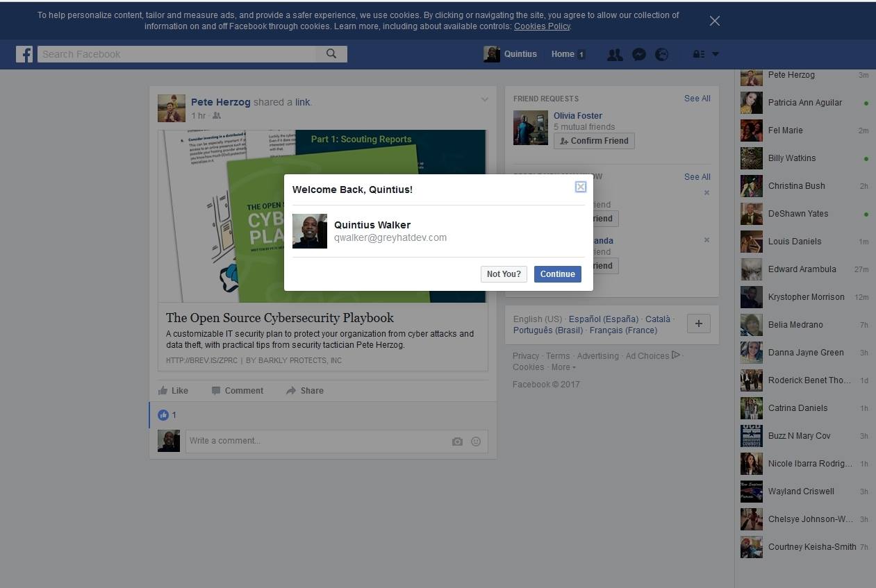This screenshot has width=876, height=588.
Task: Click the like reaction count icon
Action: click(x=163, y=415)
